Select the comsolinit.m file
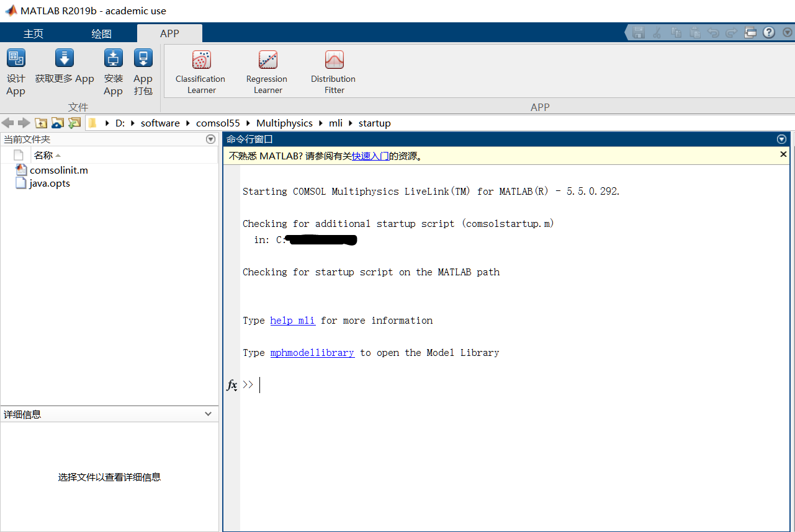 point(58,170)
